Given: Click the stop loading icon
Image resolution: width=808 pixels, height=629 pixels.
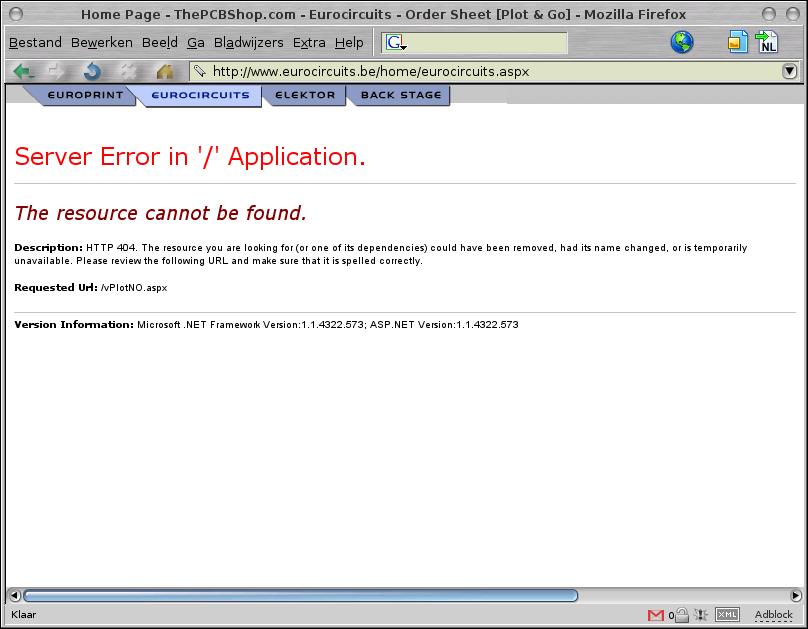Looking at the screenshot, I should click(127, 72).
